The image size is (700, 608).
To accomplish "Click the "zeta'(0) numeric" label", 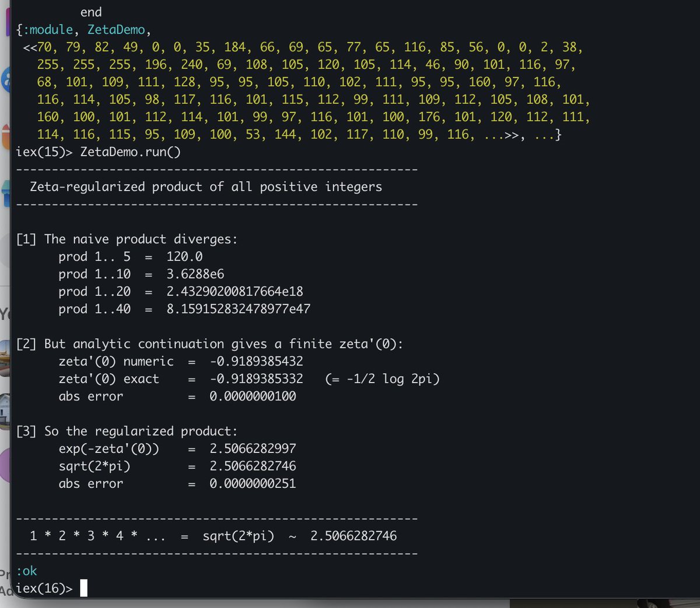I will 116,361.
